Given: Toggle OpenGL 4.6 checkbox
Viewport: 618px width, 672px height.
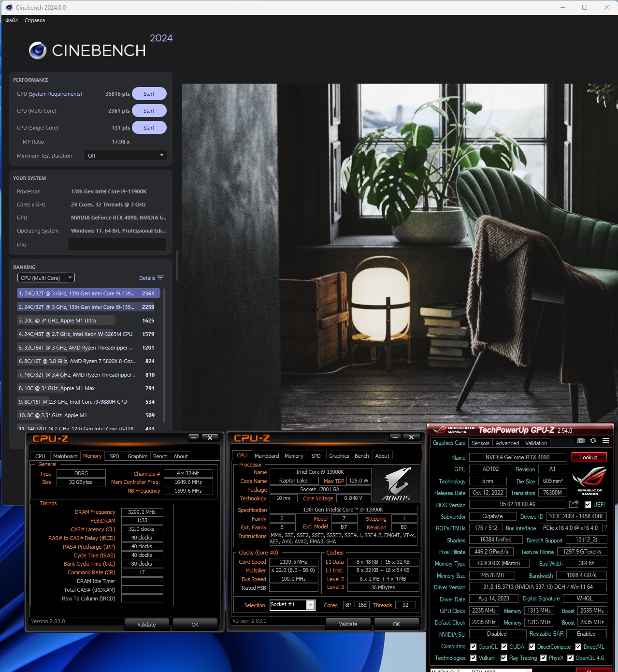Looking at the screenshot, I should [571, 658].
